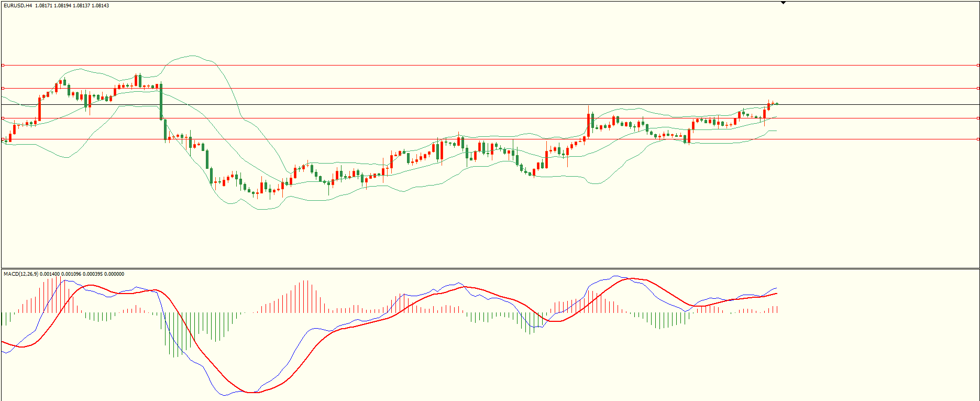Select the second red line's left handle
The height and width of the screenshot is (401, 980).
(3, 88)
